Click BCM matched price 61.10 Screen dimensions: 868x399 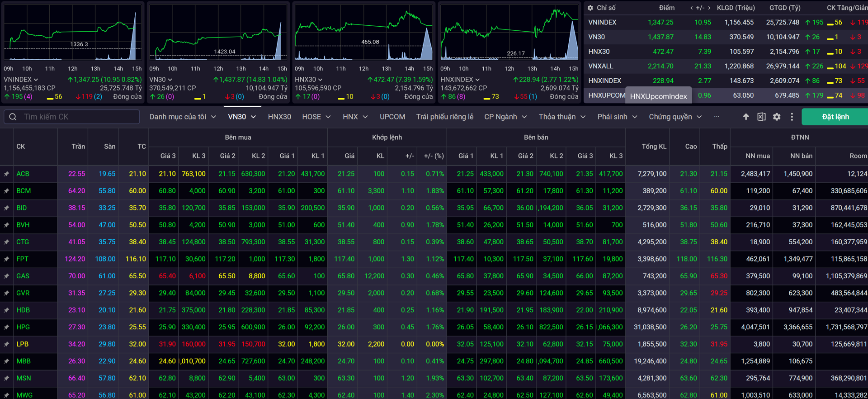pyautogui.click(x=346, y=191)
